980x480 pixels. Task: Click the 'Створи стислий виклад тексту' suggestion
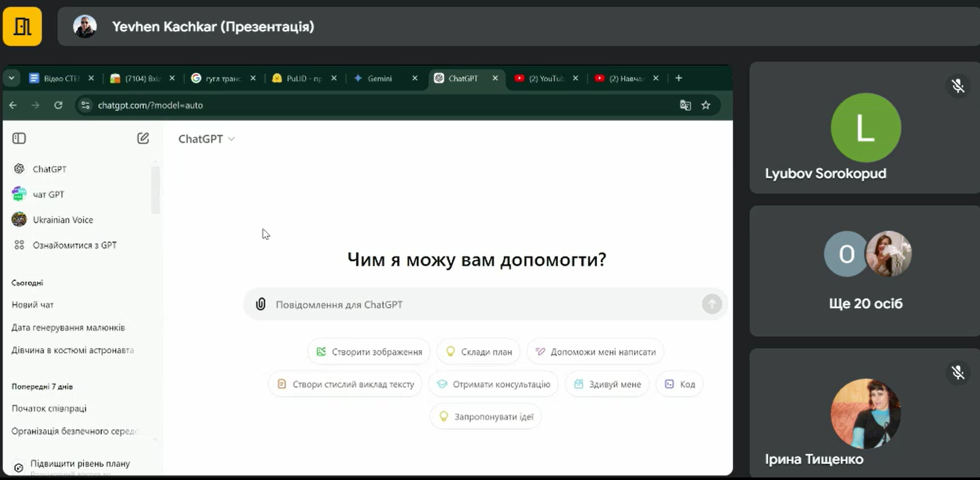[x=345, y=384]
